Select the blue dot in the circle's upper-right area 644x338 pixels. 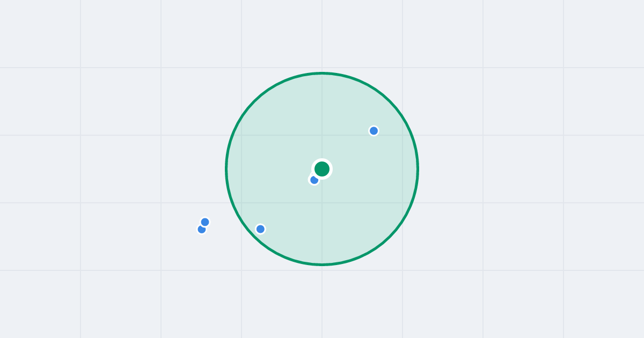click(x=374, y=131)
